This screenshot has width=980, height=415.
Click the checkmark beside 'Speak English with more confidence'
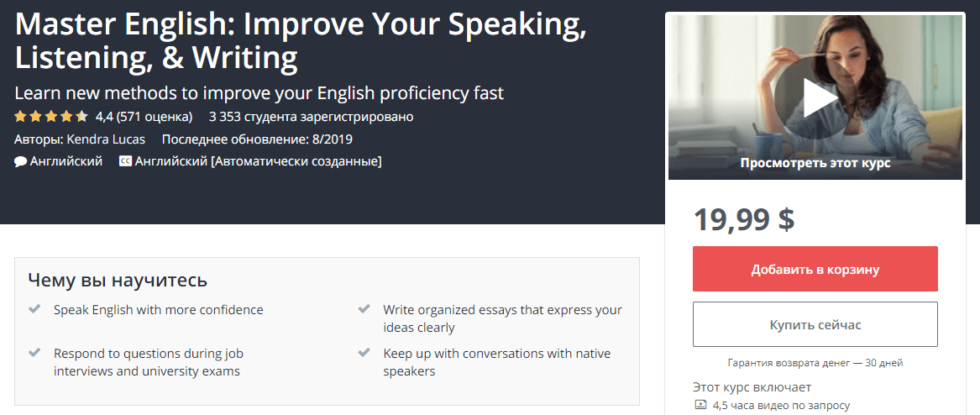(x=35, y=309)
